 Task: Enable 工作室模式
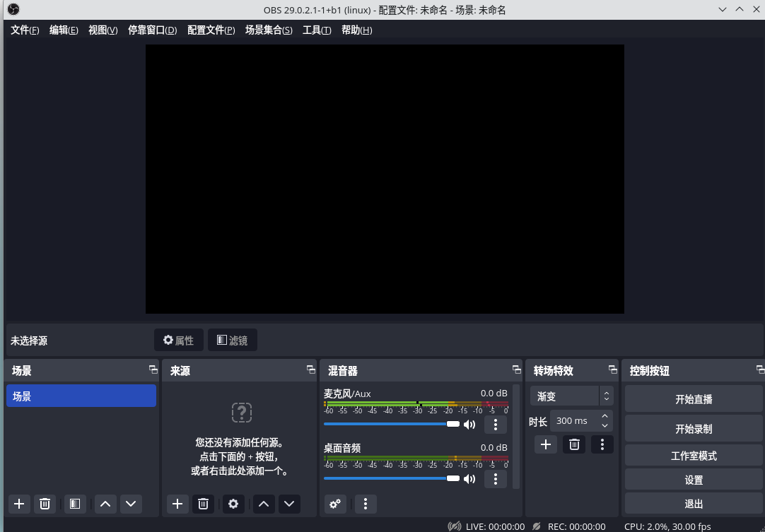click(694, 456)
